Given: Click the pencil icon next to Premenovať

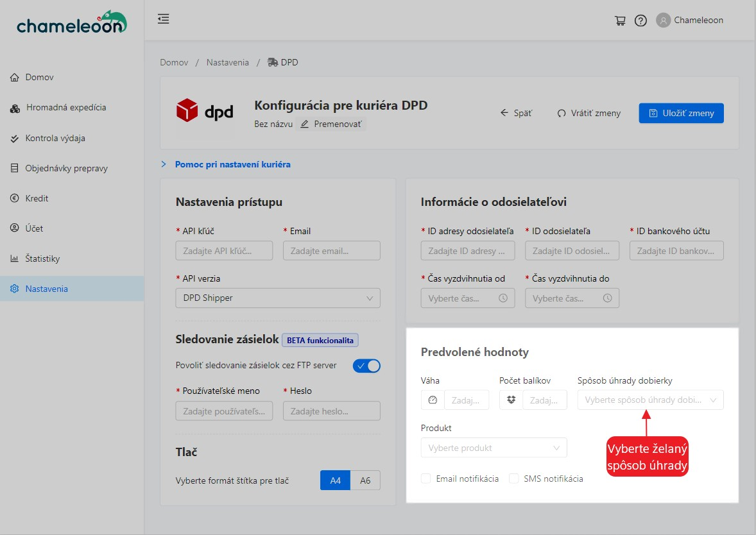Looking at the screenshot, I should tap(305, 124).
